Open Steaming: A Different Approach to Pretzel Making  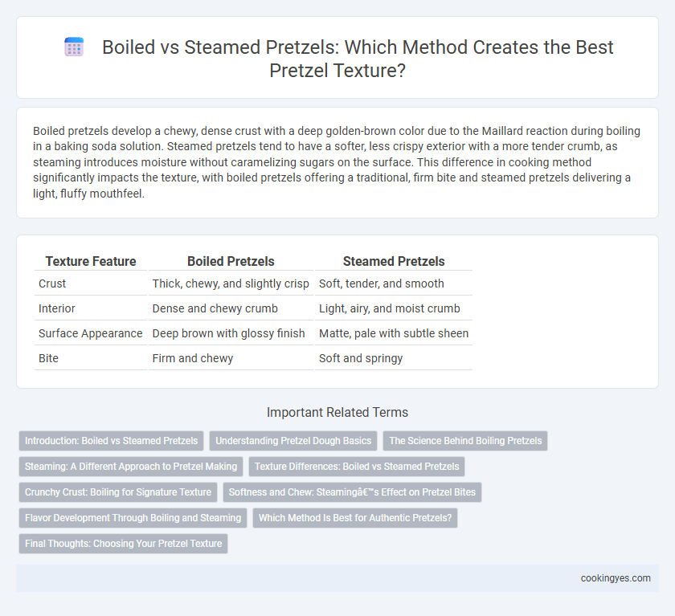[x=131, y=467]
